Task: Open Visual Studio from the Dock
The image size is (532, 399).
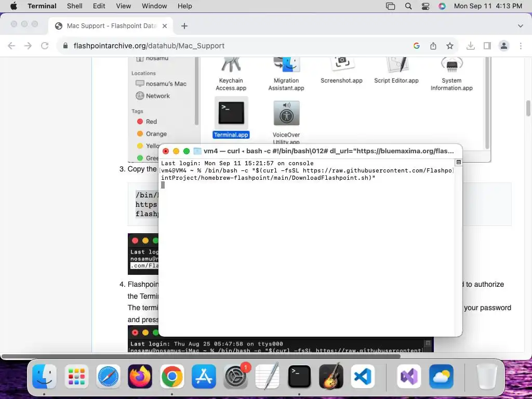Action: point(409,376)
